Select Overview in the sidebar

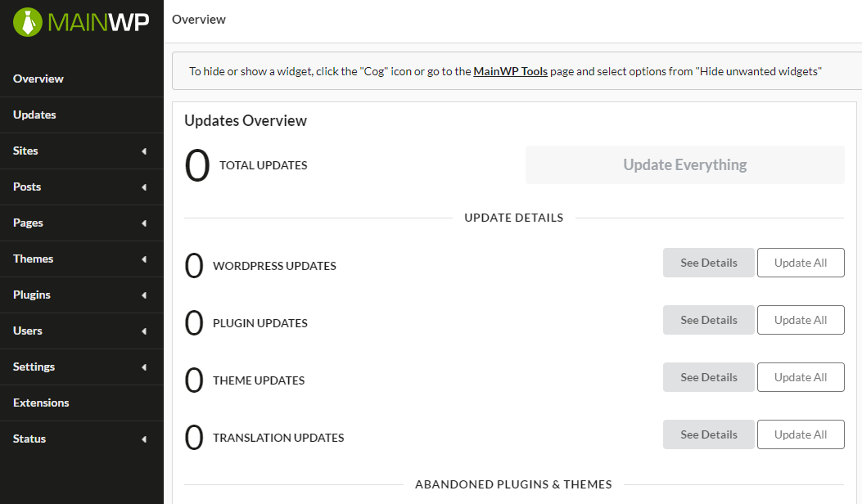pyautogui.click(x=38, y=79)
